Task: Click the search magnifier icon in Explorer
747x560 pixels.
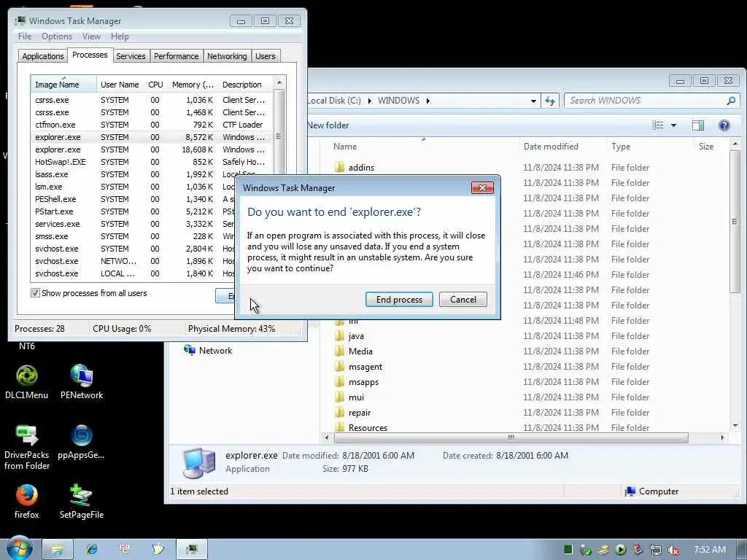Action: [x=731, y=101]
